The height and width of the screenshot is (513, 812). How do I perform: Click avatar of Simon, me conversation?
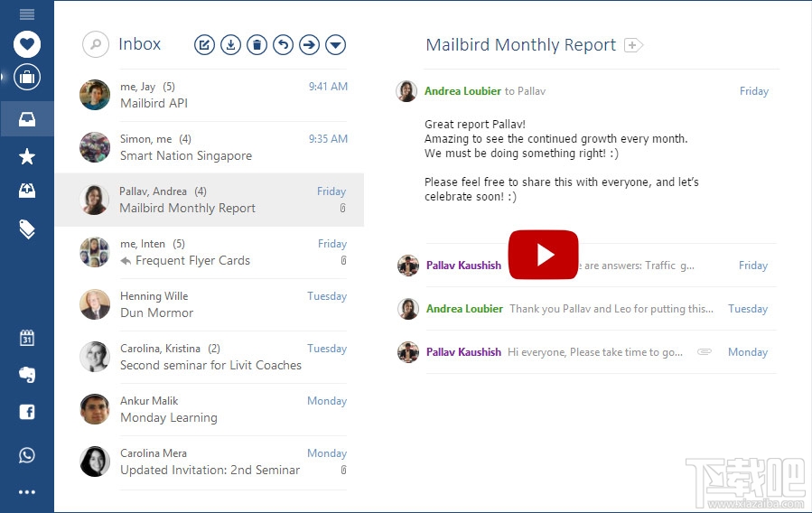click(x=95, y=147)
